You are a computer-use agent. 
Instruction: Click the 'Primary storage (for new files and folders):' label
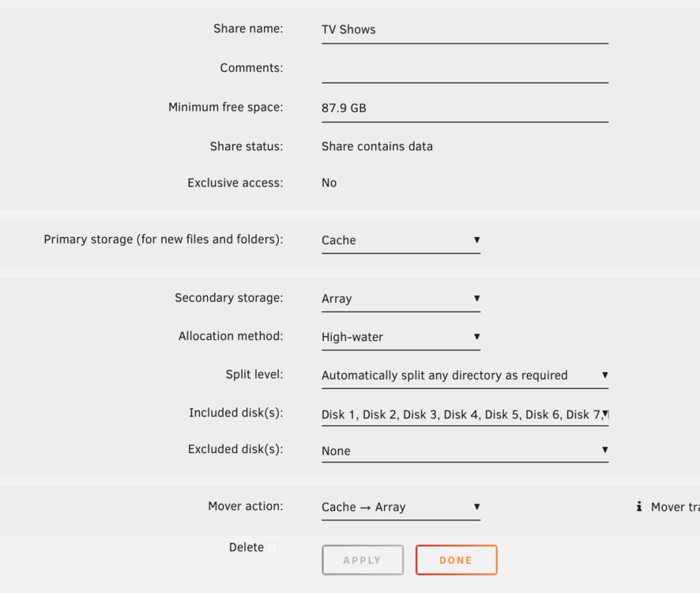pos(164,240)
